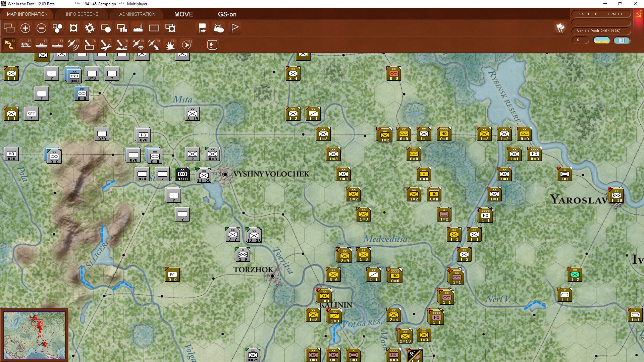Click the empty rectangle icon in toolbar

(x=154, y=28)
